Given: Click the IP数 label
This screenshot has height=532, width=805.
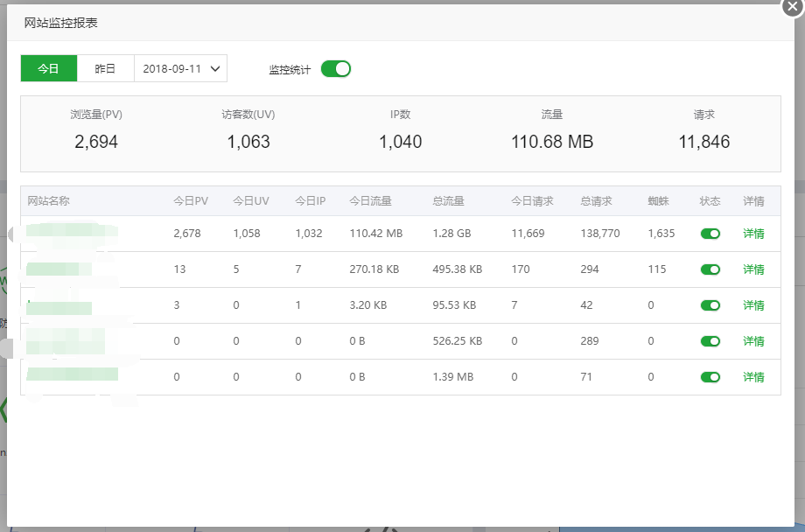Looking at the screenshot, I should tap(401, 115).
